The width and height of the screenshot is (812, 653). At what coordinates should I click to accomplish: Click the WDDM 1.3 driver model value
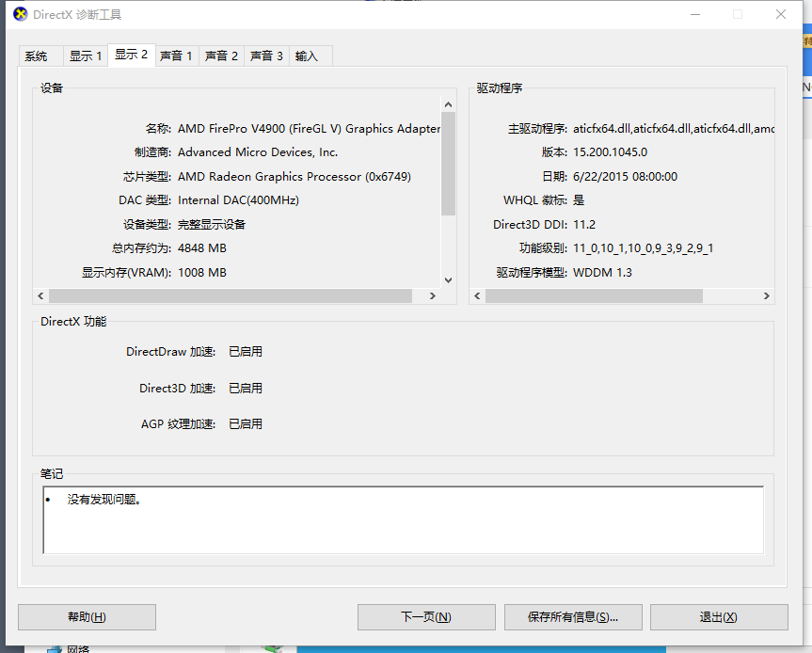[x=602, y=272]
